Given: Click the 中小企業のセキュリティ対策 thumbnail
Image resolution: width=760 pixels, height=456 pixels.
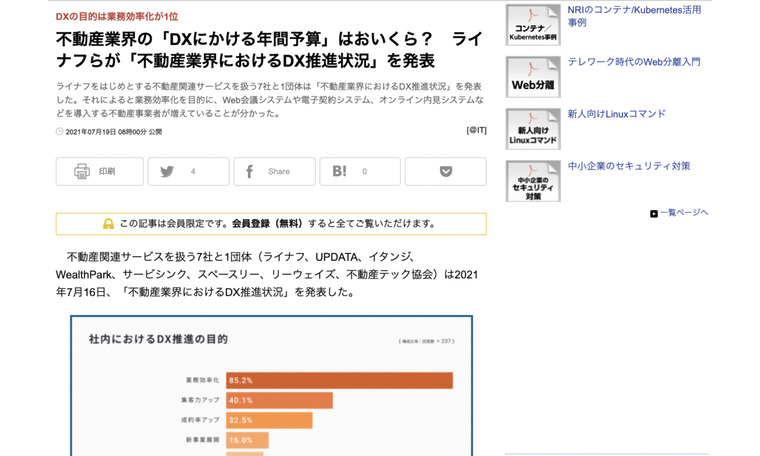Looking at the screenshot, I should [533, 181].
